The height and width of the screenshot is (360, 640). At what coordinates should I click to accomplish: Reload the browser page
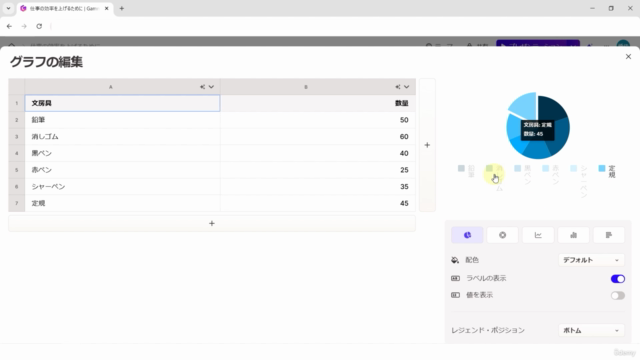pyautogui.click(x=39, y=26)
